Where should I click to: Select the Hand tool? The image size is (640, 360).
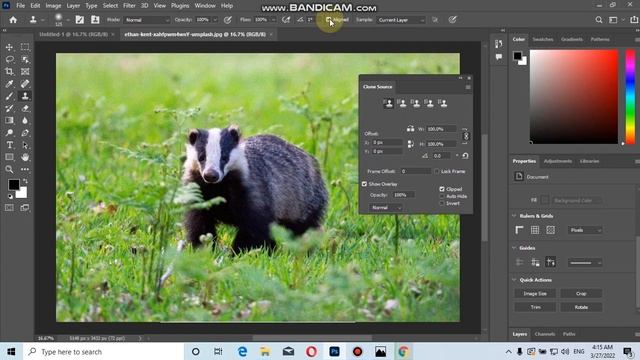[25, 157]
